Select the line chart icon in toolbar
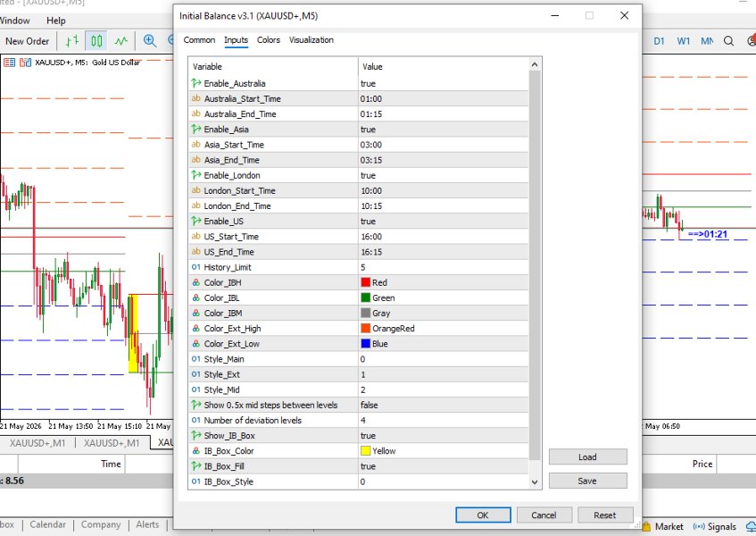Viewport: 756px width, 536px height. 121,41
